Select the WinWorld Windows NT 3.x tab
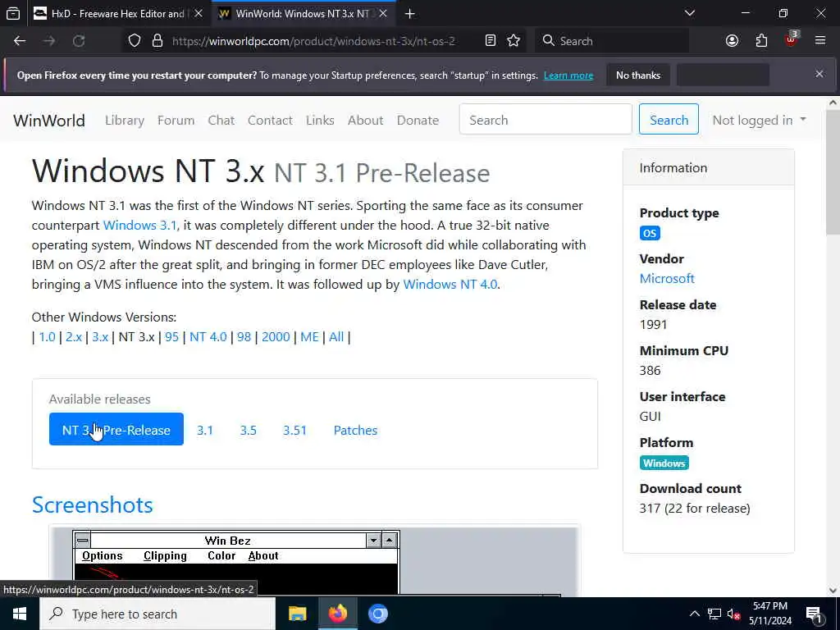 click(303, 14)
